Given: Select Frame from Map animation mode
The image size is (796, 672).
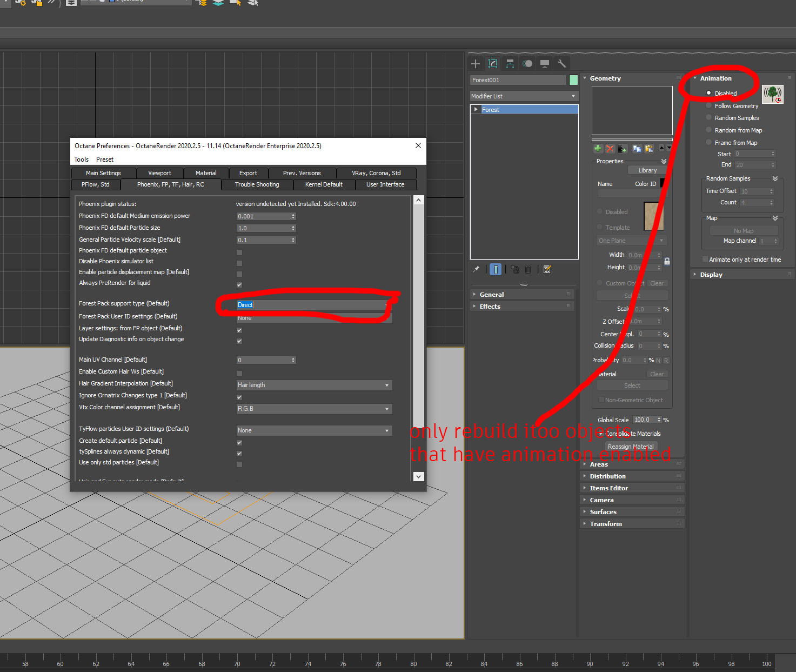Looking at the screenshot, I should 709,142.
